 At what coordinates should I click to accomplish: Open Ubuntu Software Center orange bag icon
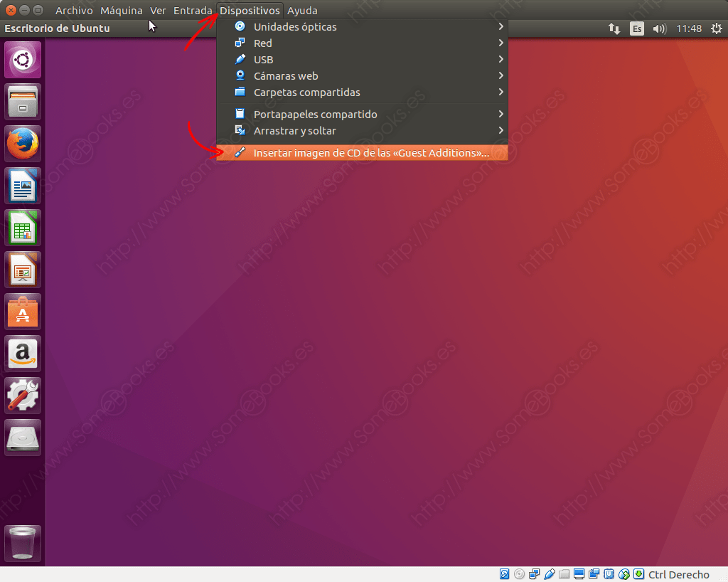tap(23, 312)
